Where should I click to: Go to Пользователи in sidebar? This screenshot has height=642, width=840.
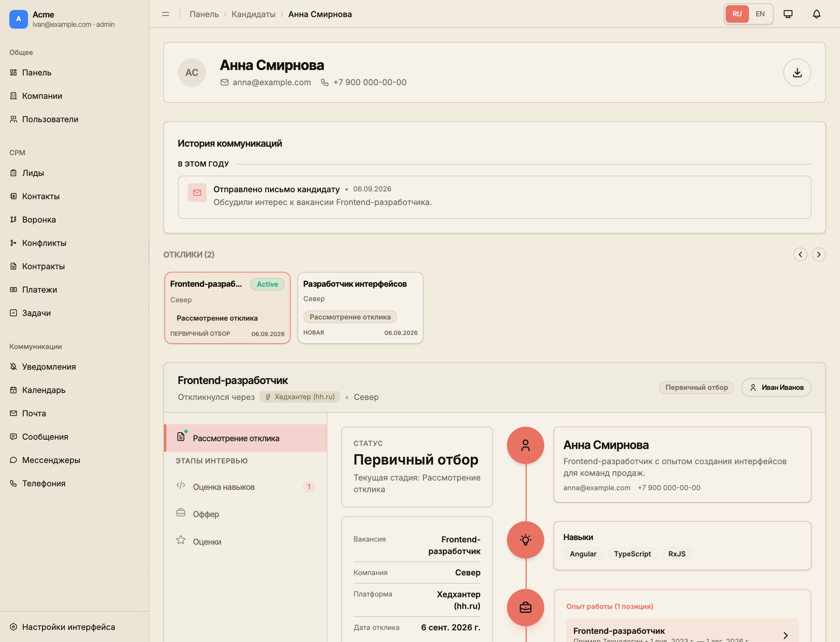74,119
